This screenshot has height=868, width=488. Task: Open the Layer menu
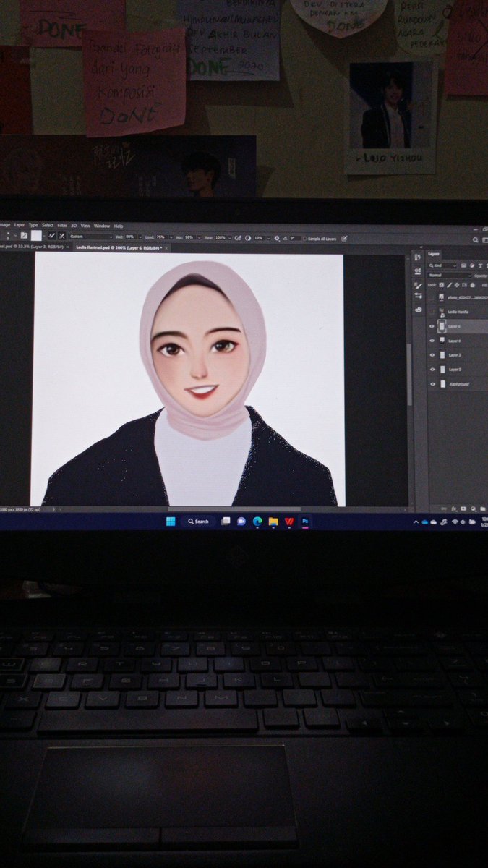click(x=20, y=225)
